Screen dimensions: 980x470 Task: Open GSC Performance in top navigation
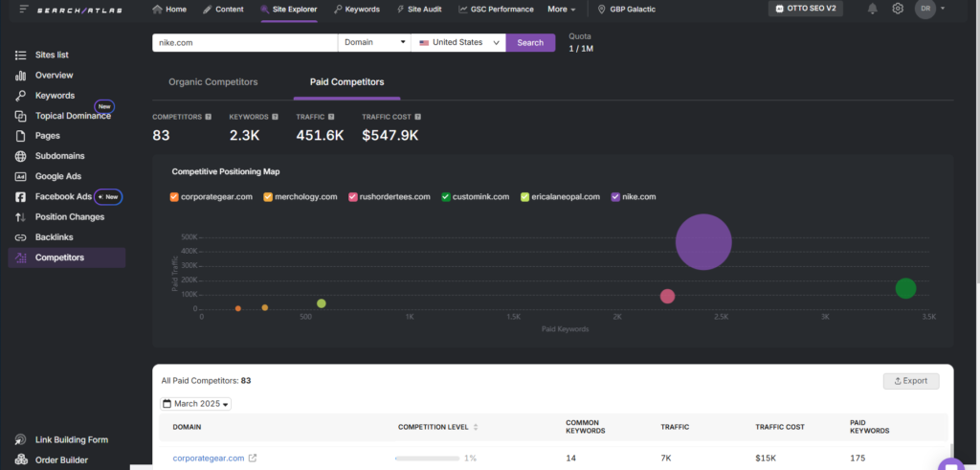click(x=497, y=10)
